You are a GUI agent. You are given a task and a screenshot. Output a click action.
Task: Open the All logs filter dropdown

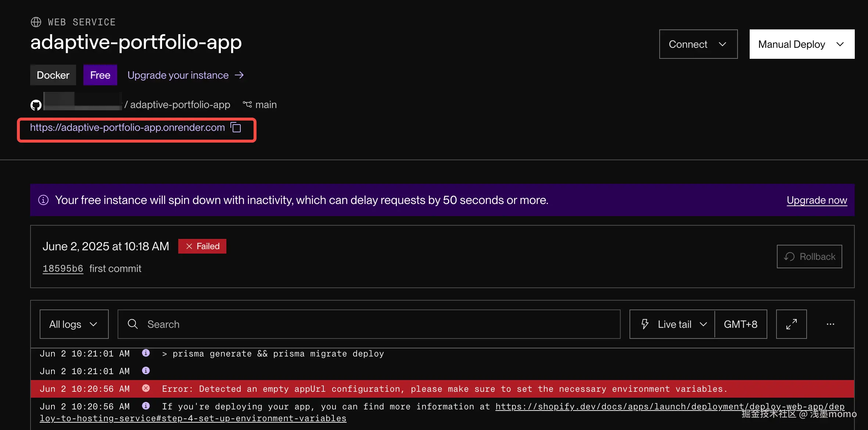(74, 324)
